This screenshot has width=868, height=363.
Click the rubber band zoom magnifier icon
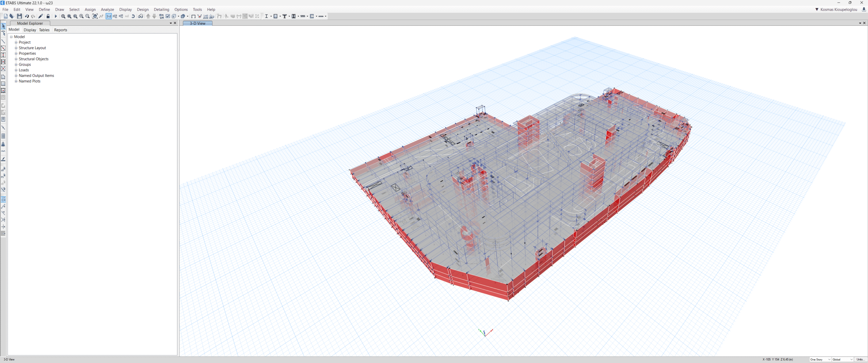tap(63, 16)
